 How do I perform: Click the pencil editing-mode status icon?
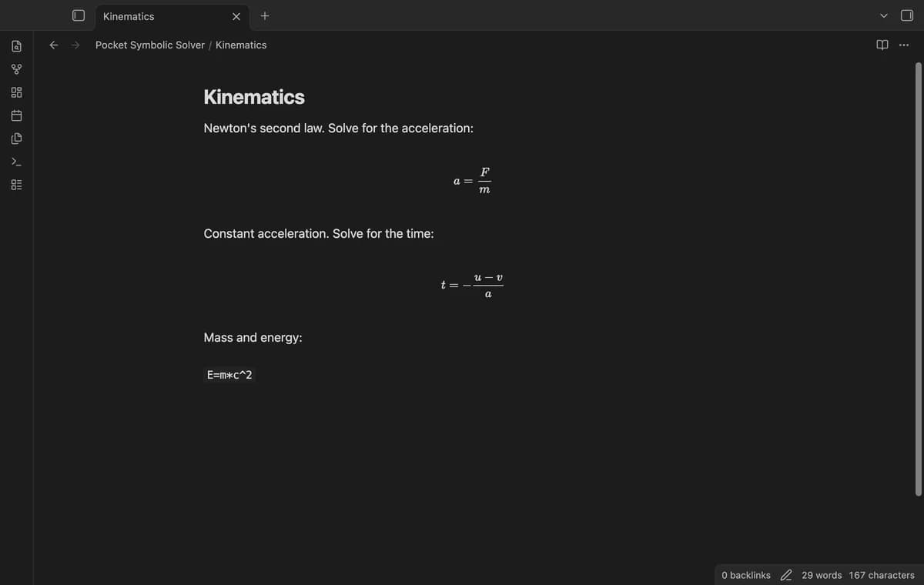coord(786,575)
